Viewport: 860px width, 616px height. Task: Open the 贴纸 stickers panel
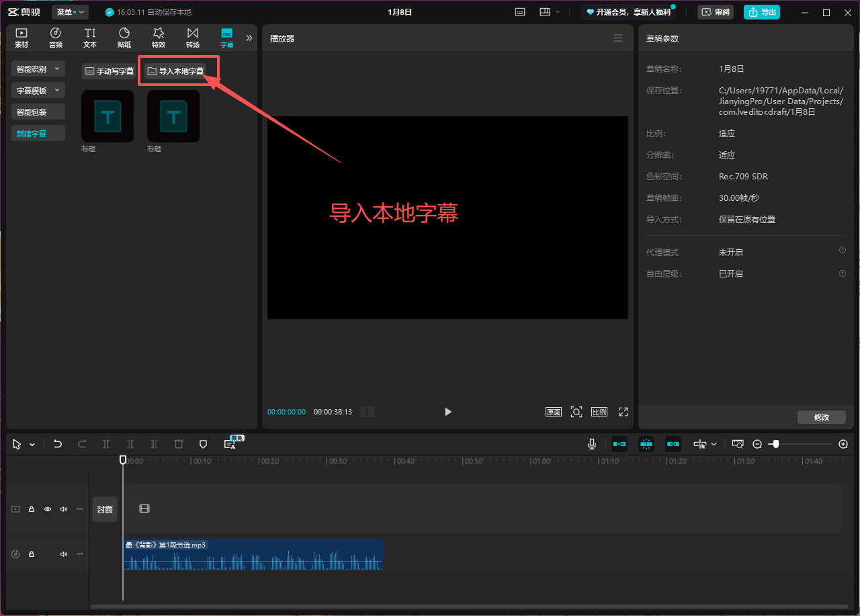(x=124, y=38)
